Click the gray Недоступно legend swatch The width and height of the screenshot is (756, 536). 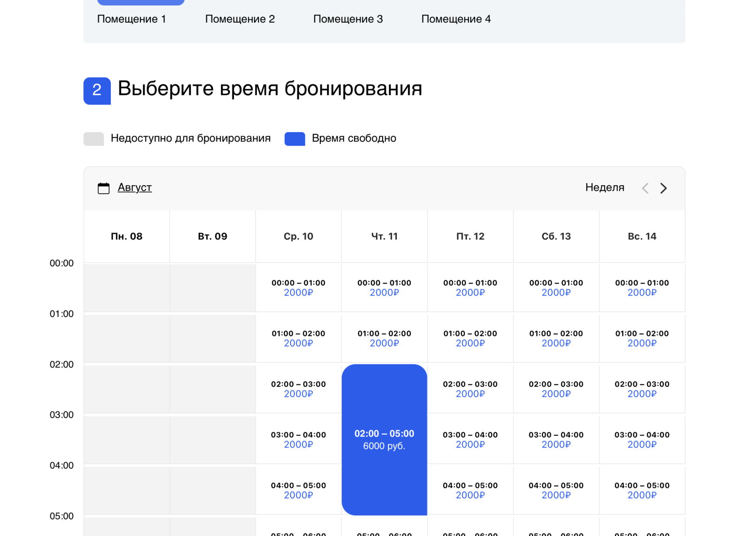point(94,139)
